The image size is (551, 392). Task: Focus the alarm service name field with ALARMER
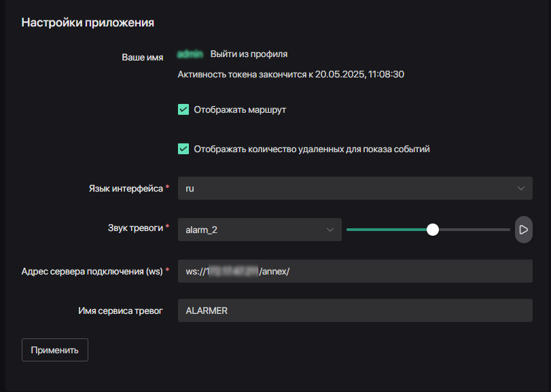tap(355, 310)
